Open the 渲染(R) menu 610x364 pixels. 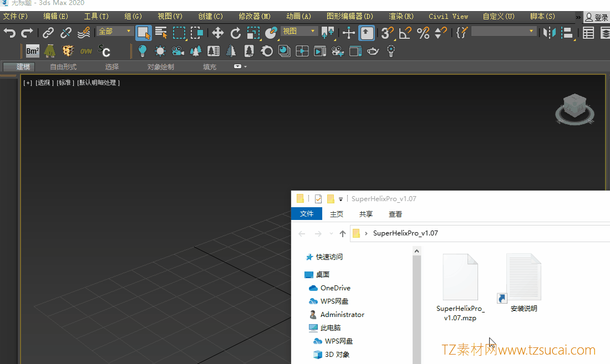401,16
